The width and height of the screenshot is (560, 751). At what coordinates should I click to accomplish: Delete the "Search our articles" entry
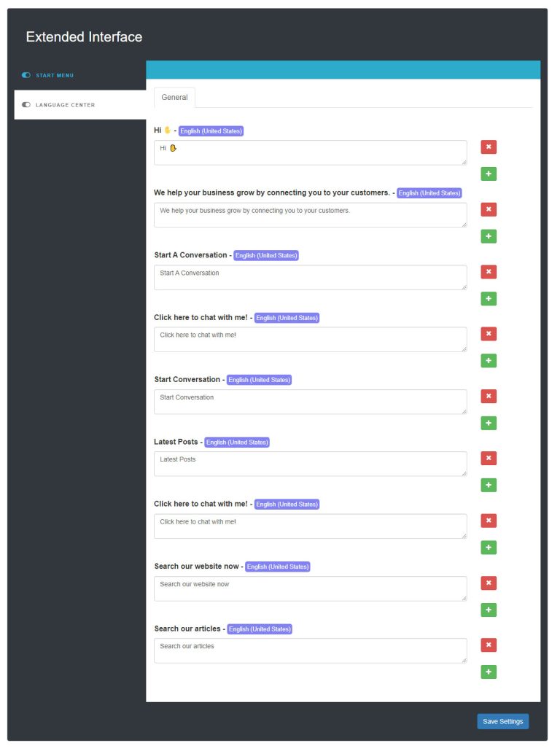(488, 645)
